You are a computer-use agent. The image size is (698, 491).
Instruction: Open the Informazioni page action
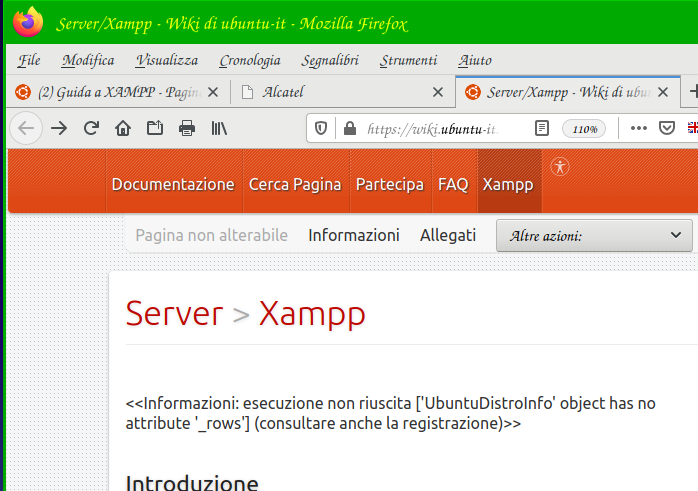pos(354,235)
